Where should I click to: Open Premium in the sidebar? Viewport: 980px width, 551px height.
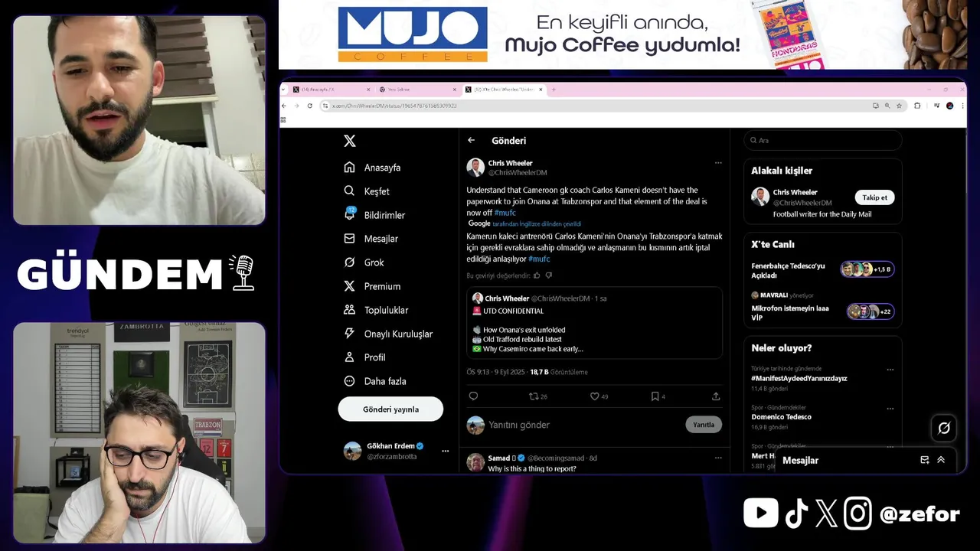click(x=372, y=286)
